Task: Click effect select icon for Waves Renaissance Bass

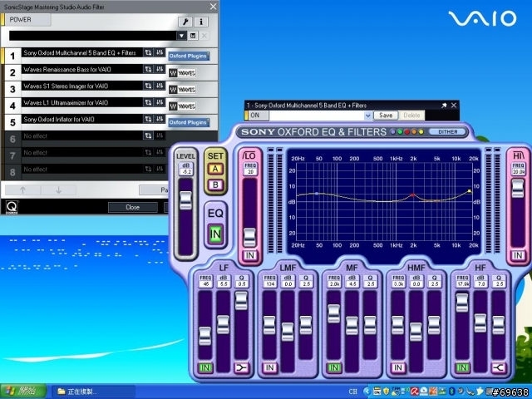Action: [x=148, y=69]
